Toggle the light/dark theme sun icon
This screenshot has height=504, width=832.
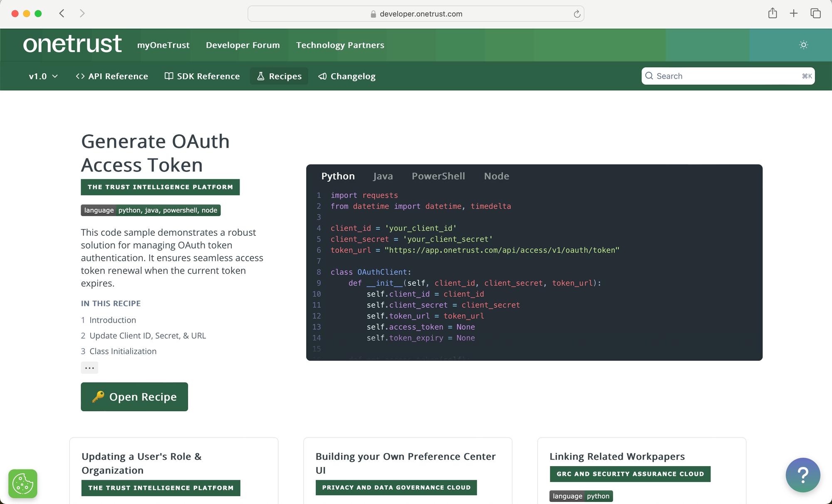[803, 45]
